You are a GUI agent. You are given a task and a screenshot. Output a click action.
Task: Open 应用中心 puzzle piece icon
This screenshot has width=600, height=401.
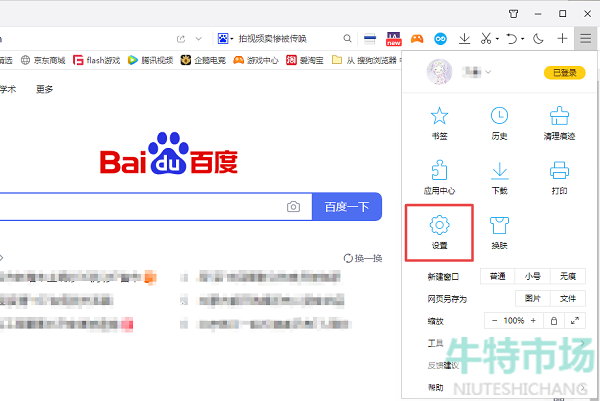[x=439, y=170]
